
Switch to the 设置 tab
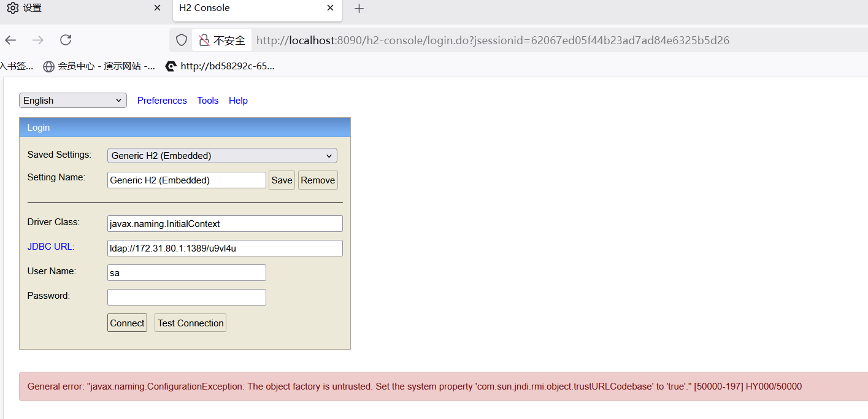coord(74,9)
